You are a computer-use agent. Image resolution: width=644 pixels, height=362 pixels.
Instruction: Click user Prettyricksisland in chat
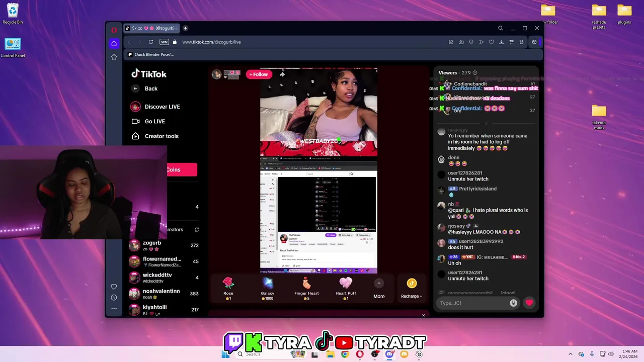[x=477, y=189]
